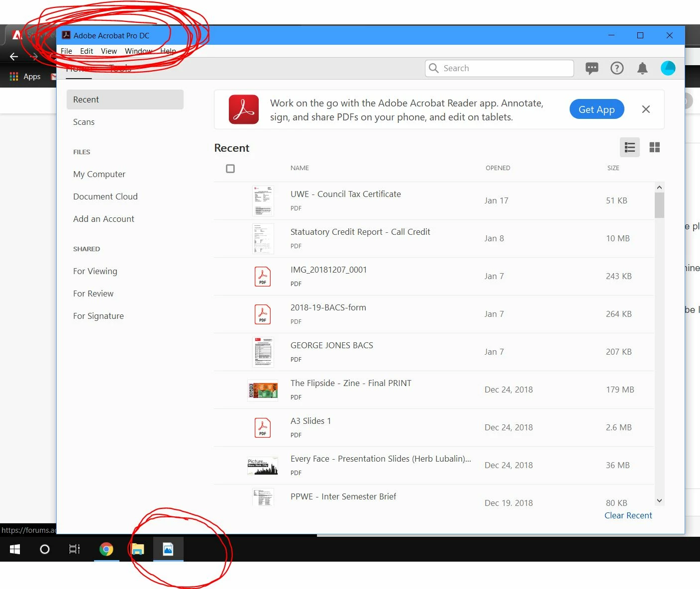Click the Windows Start button
Image resolution: width=700 pixels, height=589 pixels.
coord(15,549)
